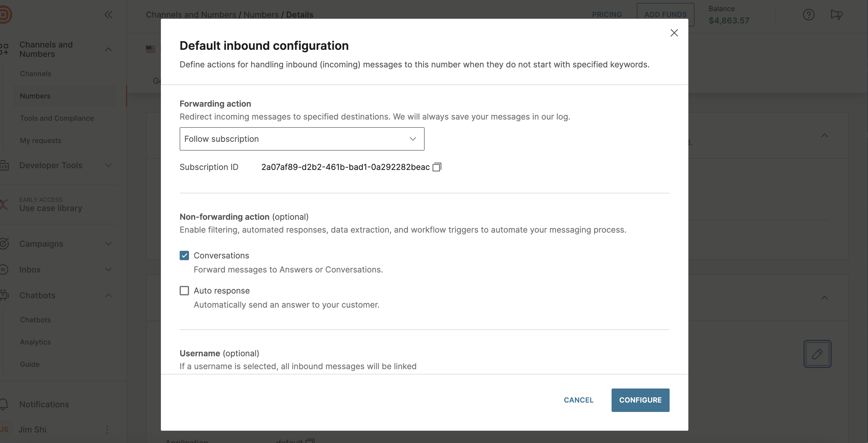Select Chatbots Analytics in sidebar
The width and height of the screenshot is (868, 443).
[35, 342]
